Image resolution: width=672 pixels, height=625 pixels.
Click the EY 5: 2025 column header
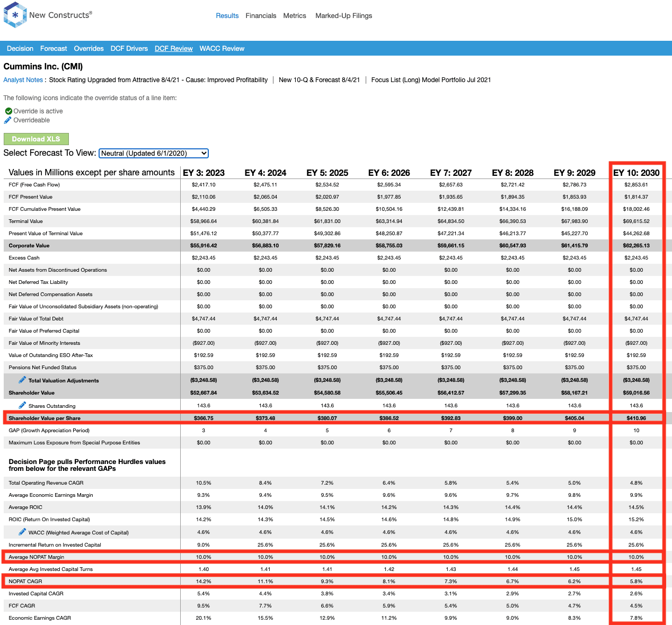pos(328,173)
